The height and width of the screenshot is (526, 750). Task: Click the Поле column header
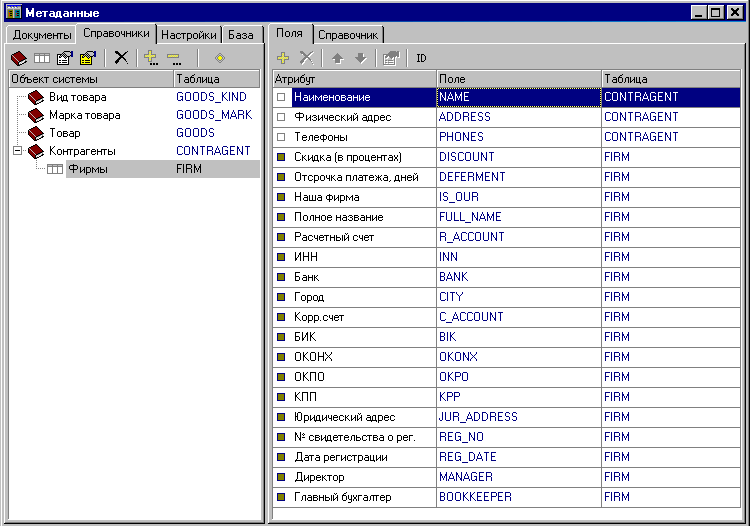coord(519,79)
